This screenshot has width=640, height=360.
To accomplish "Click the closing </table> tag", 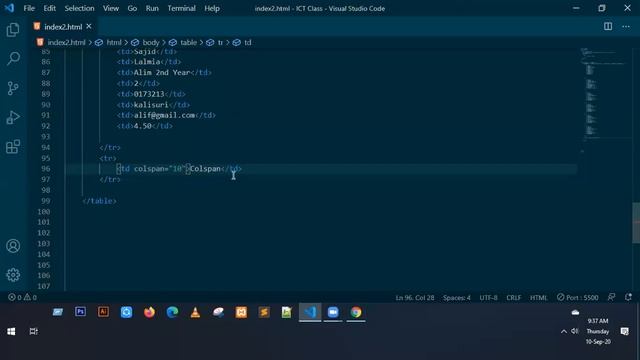I will (99, 201).
